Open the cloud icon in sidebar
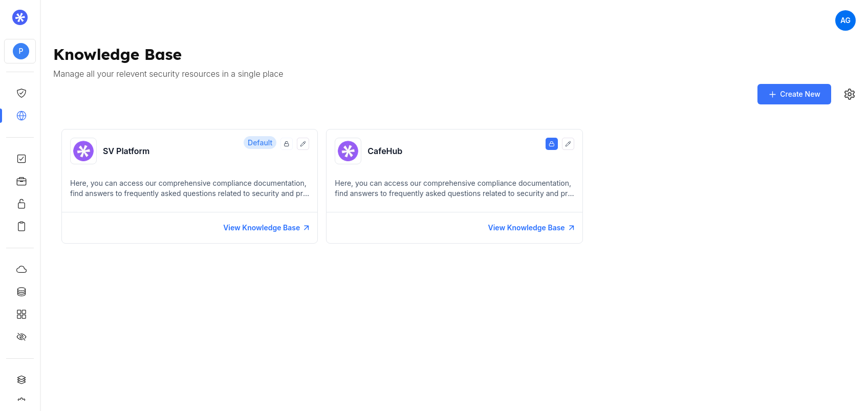The width and height of the screenshot is (868, 411). coord(21,269)
